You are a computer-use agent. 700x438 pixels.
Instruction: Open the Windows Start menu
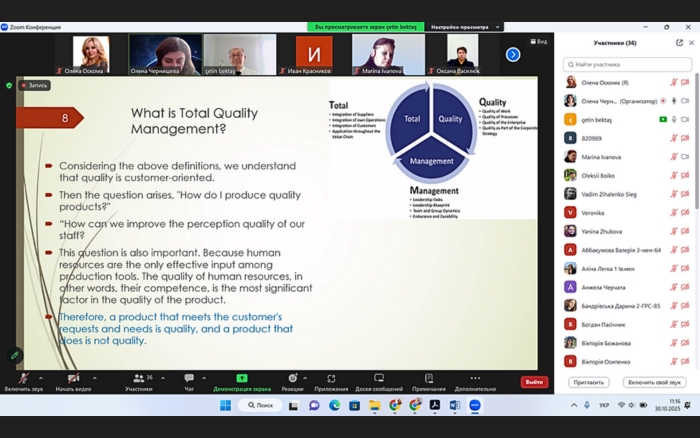pyautogui.click(x=225, y=405)
